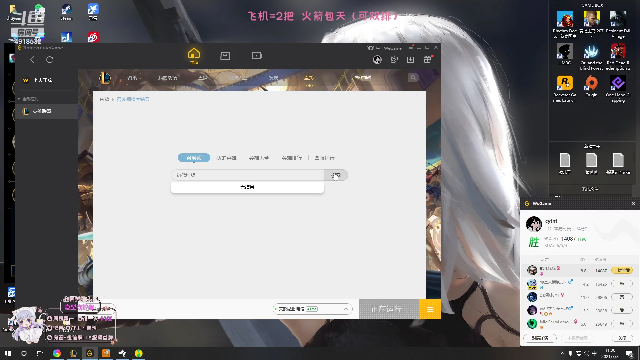
Task: Click bottom-left button in match popup
Action: click(x=540, y=338)
